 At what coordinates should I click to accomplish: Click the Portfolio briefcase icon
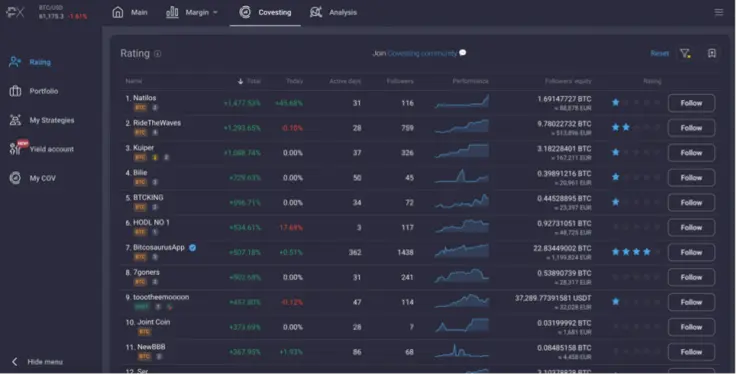(x=15, y=91)
